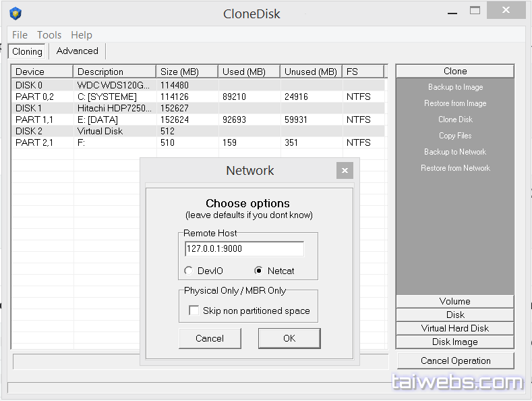Open the File menu
This screenshot has height=401, width=532.
tap(20, 35)
